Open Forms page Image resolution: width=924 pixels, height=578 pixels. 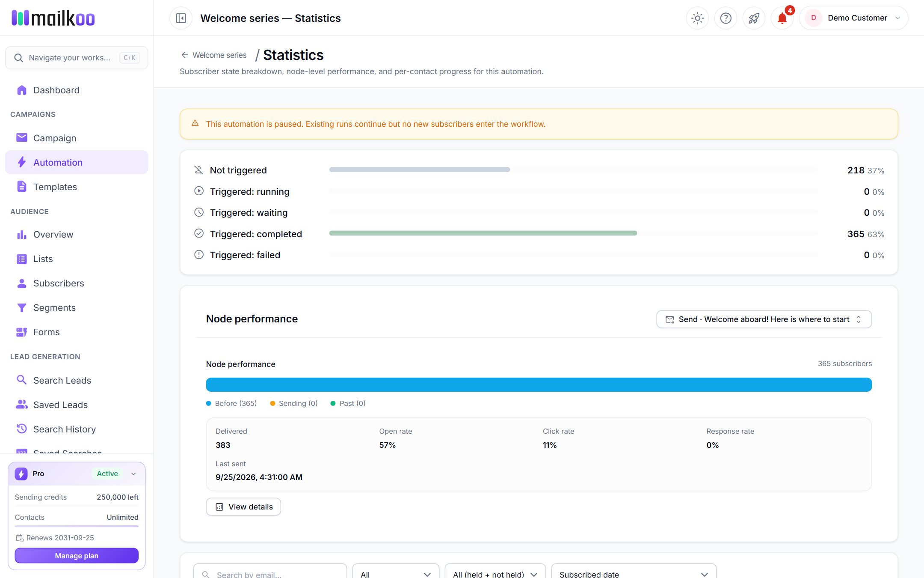(77, 332)
